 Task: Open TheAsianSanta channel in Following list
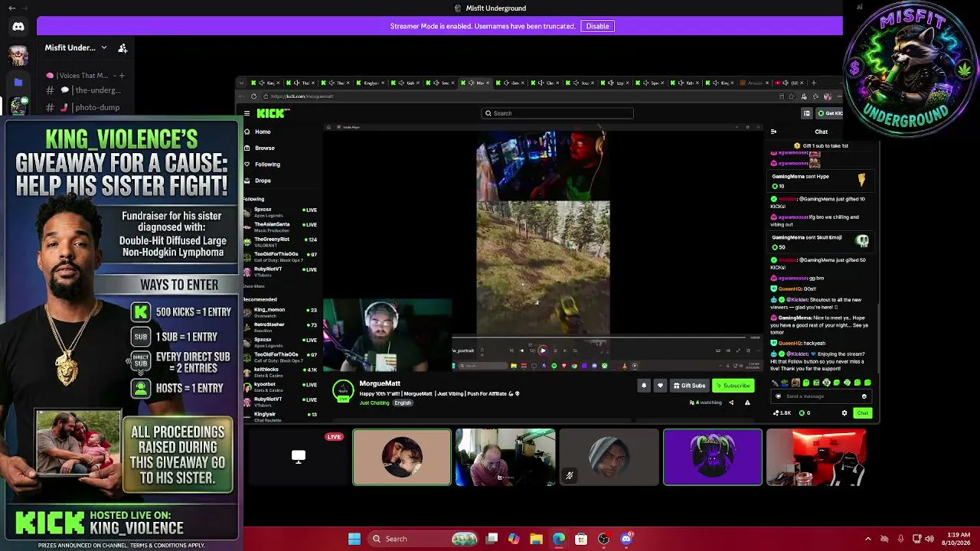[279, 227]
